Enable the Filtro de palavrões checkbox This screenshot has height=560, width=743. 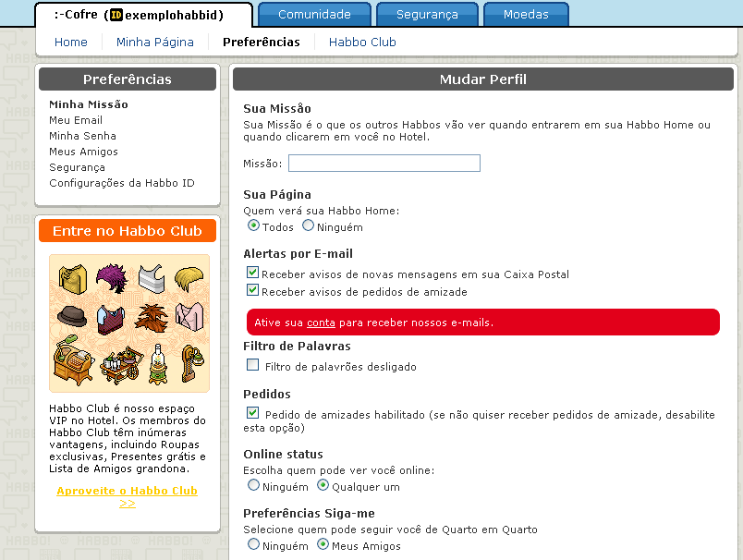coord(253,365)
